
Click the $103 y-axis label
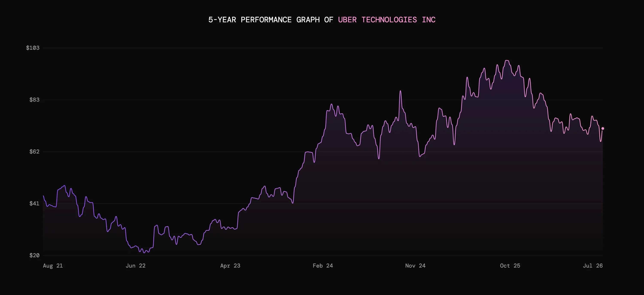coord(33,48)
